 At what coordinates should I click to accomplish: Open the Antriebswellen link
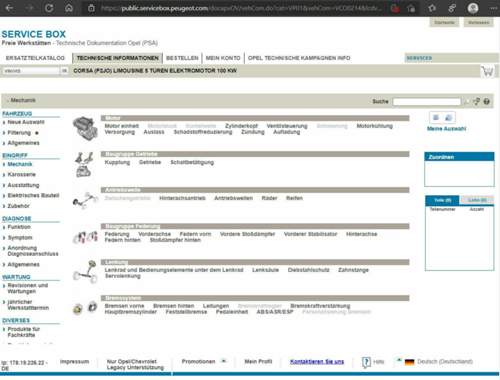(x=233, y=198)
